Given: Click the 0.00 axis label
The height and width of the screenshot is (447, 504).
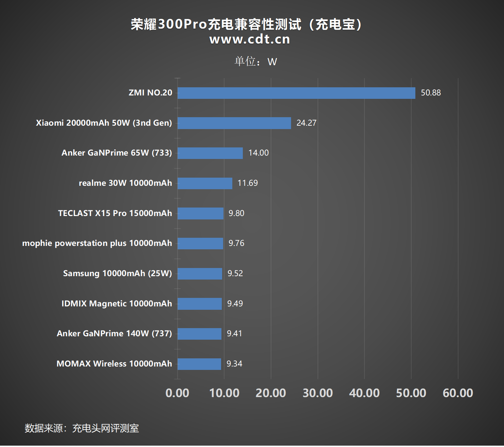Looking at the screenshot, I should [x=177, y=393].
